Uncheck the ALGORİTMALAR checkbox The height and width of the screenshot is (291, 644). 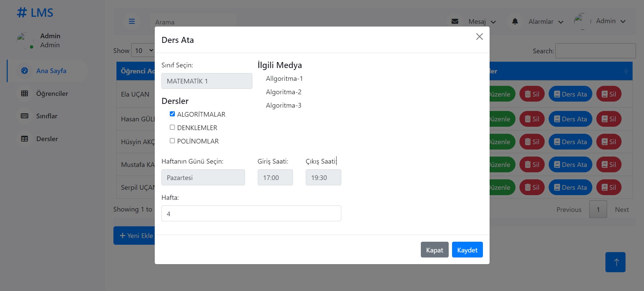tap(172, 114)
